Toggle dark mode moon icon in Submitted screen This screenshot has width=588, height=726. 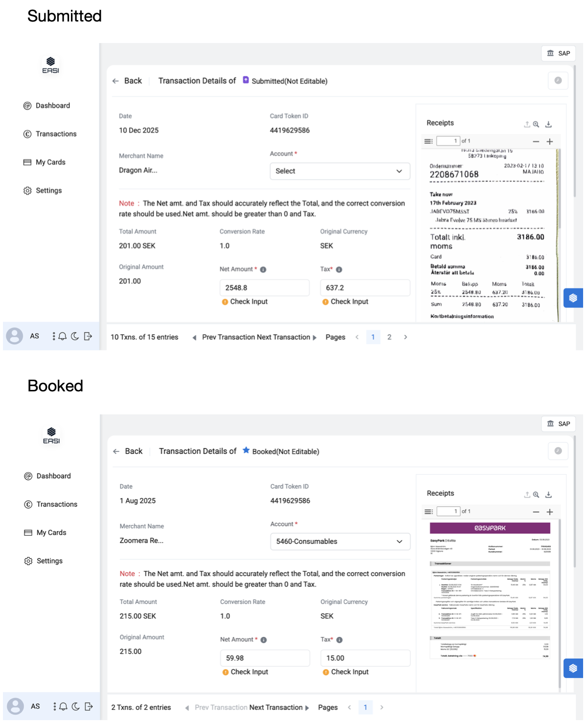tap(75, 336)
